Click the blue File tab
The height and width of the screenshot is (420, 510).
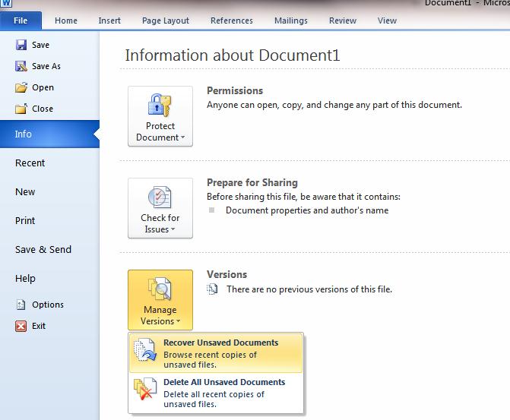pos(22,21)
